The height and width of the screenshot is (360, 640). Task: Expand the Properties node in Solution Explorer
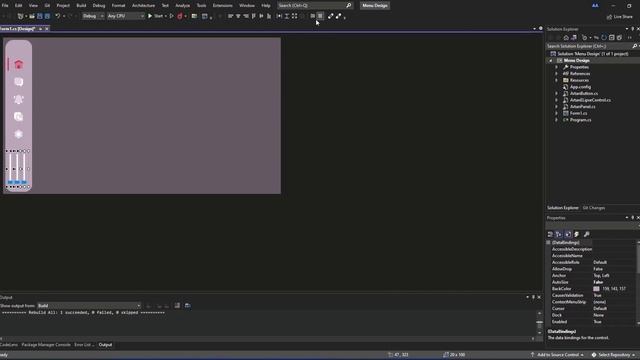coord(556,67)
